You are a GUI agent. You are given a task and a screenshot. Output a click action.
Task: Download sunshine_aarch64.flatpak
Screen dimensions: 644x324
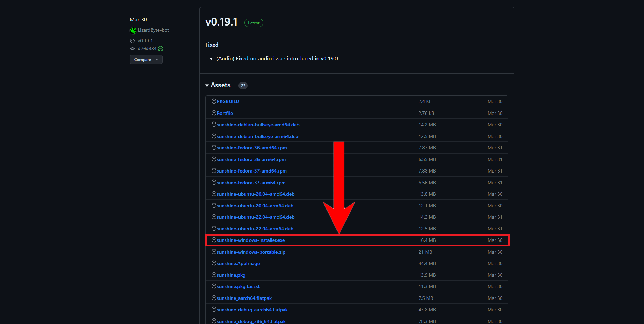coord(244,298)
